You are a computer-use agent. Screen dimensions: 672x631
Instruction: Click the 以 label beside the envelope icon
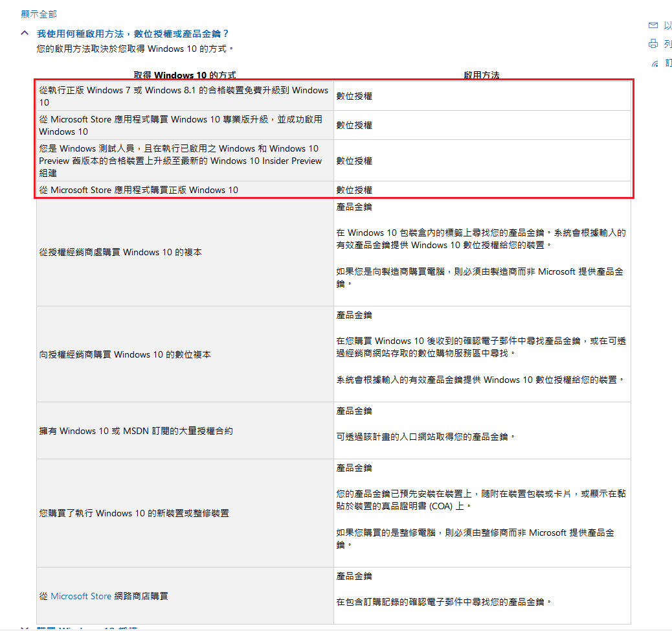click(x=667, y=25)
